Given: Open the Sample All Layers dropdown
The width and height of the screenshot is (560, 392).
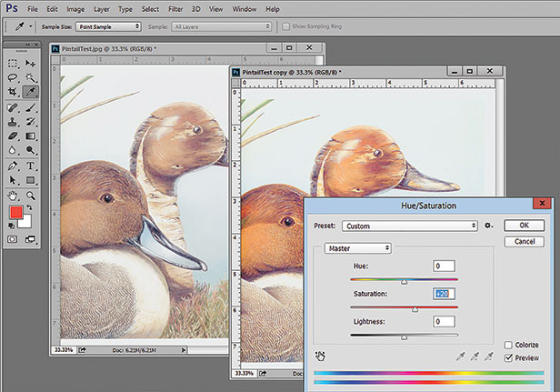Looking at the screenshot, I should (x=222, y=26).
